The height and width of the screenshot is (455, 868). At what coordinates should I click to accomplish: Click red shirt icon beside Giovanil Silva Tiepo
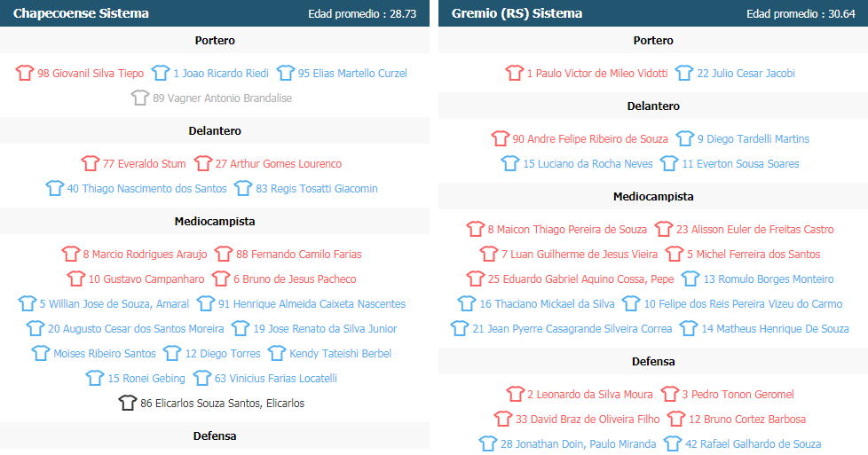click(x=24, y=73)
